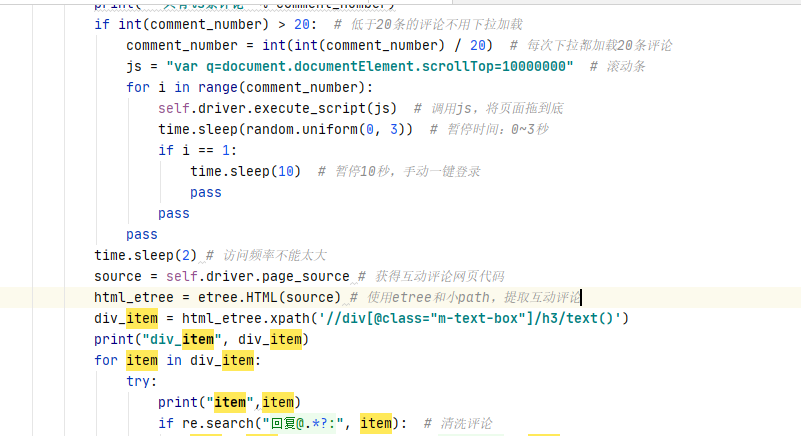Click the 'try:' keyword

(142, 381)
